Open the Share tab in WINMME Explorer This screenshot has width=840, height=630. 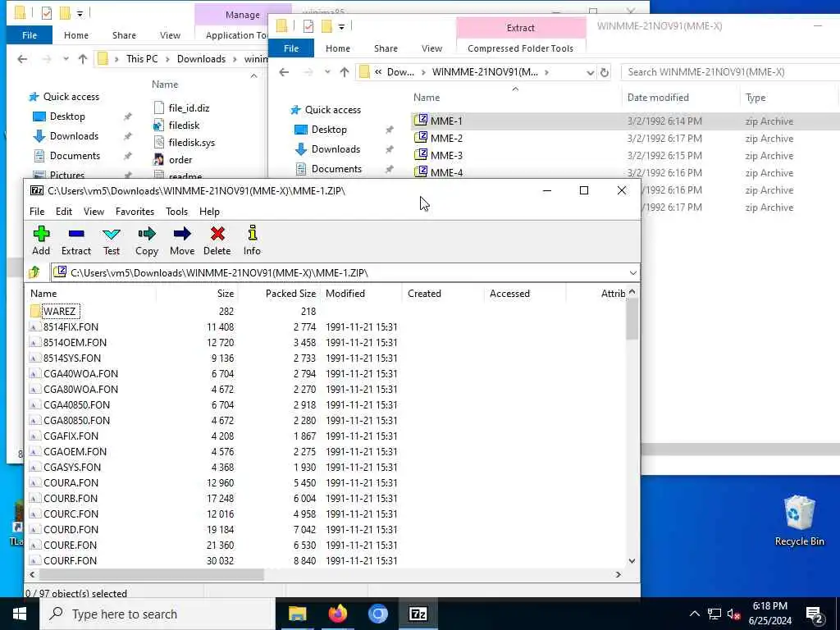tap(386, 48)
